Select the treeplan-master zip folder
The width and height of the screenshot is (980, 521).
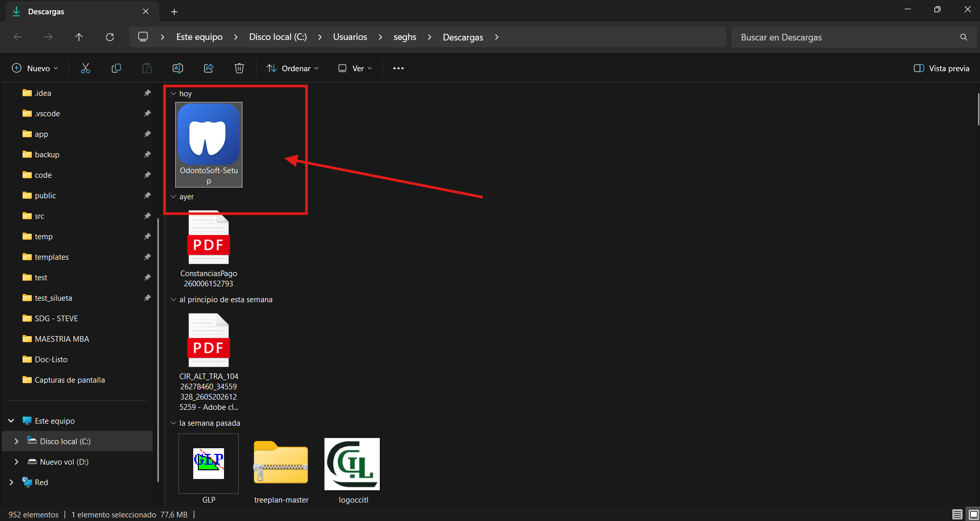point(281,471)
